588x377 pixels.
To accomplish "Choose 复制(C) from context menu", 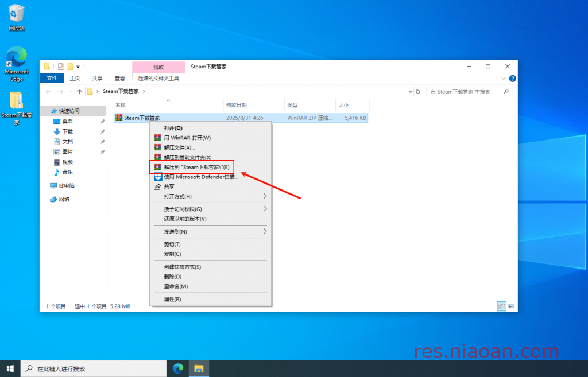I will coord(210,254).
